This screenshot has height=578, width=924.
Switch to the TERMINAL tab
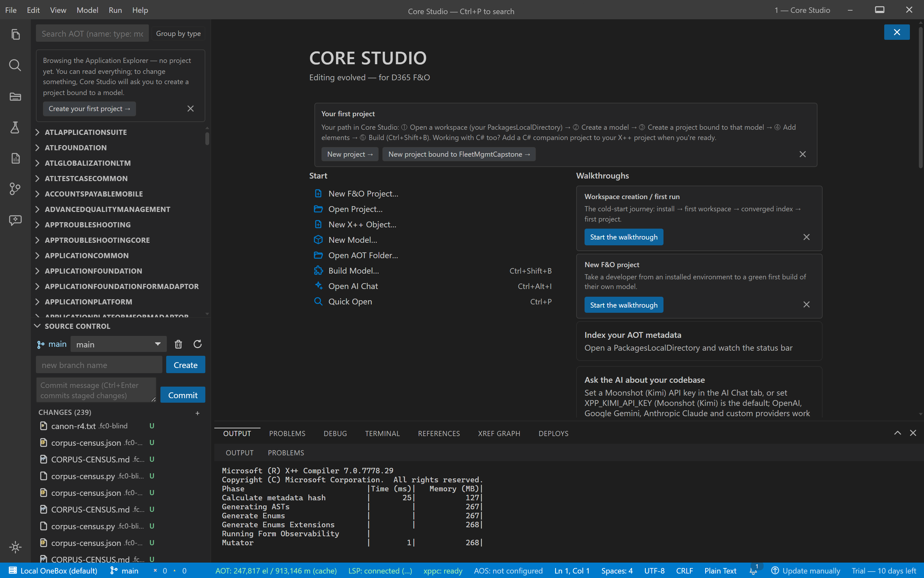(x=382, y=433)
